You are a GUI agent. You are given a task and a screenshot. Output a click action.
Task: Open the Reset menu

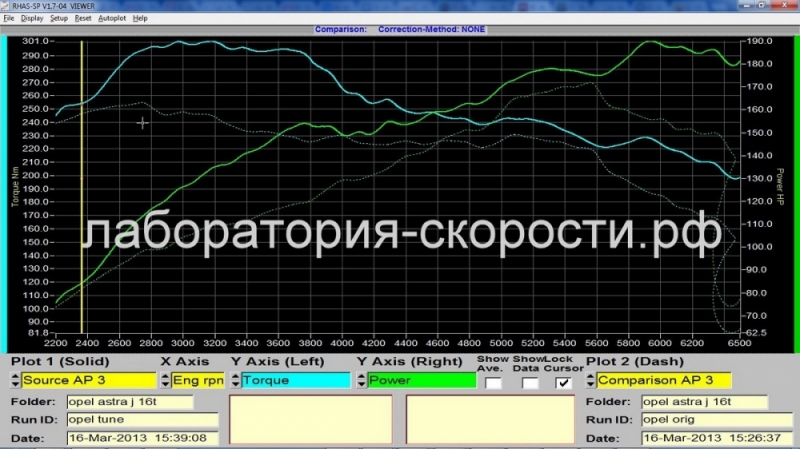click(x=84, y=18)
